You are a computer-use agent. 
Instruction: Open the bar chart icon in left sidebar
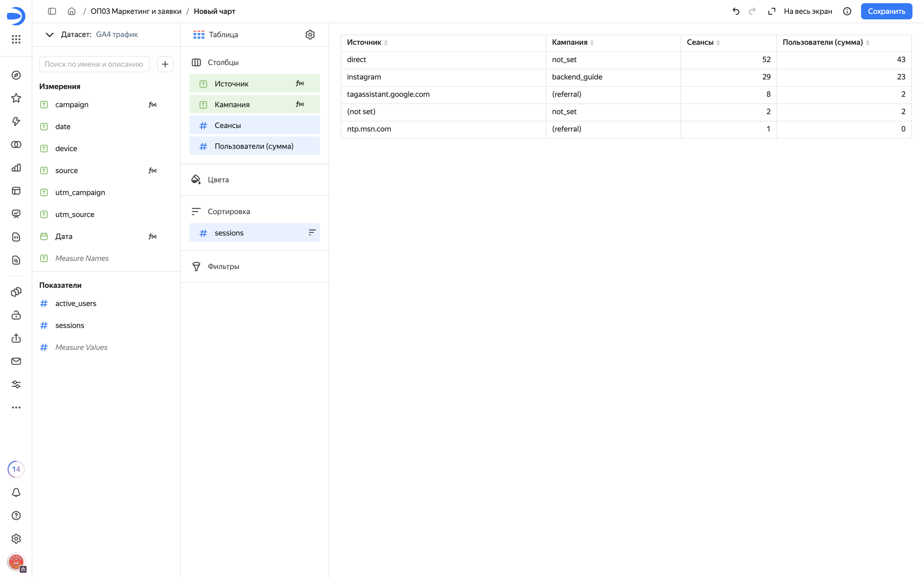16,168
